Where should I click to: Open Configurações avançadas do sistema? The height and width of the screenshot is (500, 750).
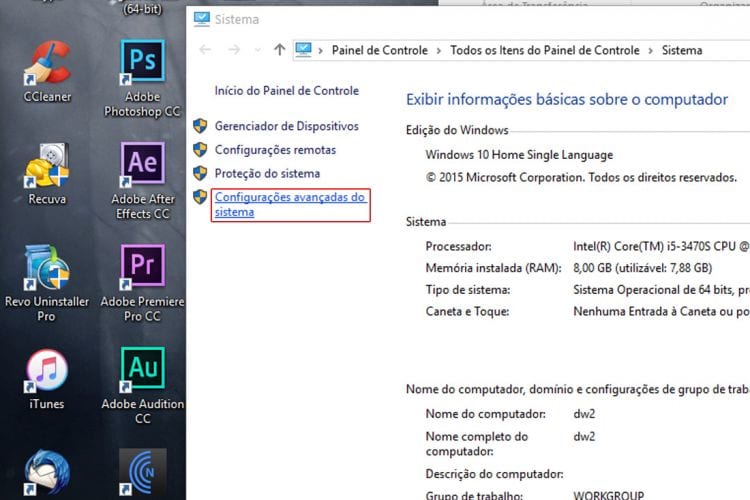(x=290, y=204)
